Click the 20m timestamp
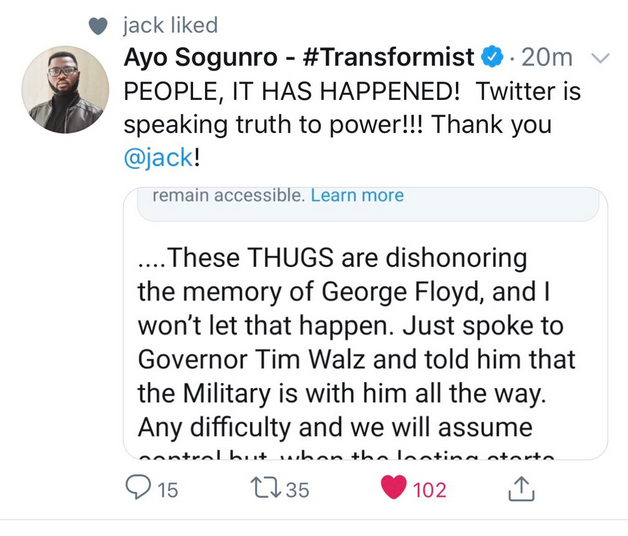 coord(546,58)
